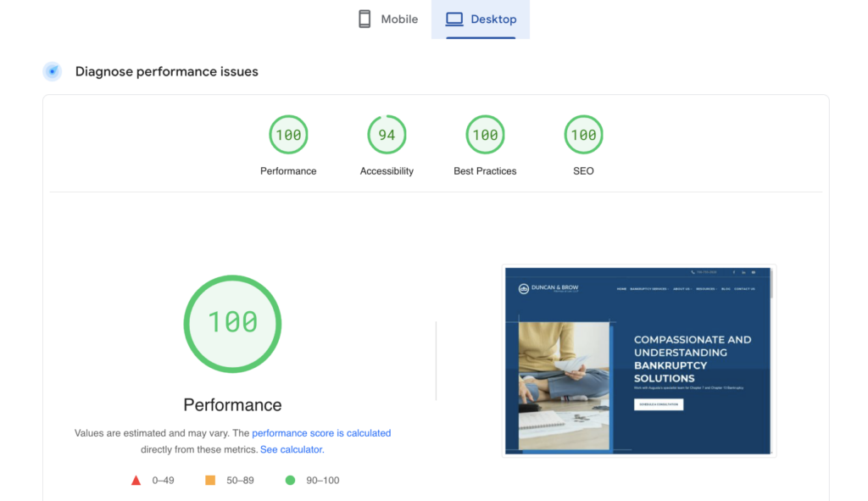868x501 pixels.
Task: Open the ABOUT US dropdown in the preview nav
Action: (682, 289)
